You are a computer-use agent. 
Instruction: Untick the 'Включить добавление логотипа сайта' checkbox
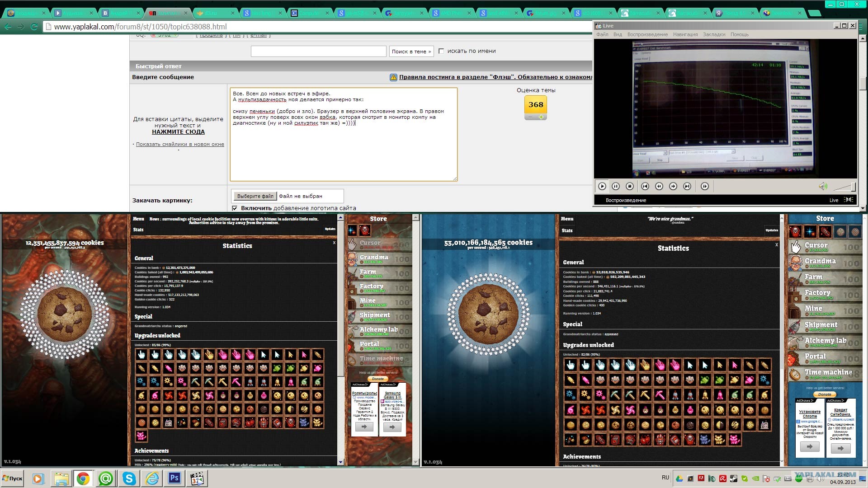click(x=235, y=208)
